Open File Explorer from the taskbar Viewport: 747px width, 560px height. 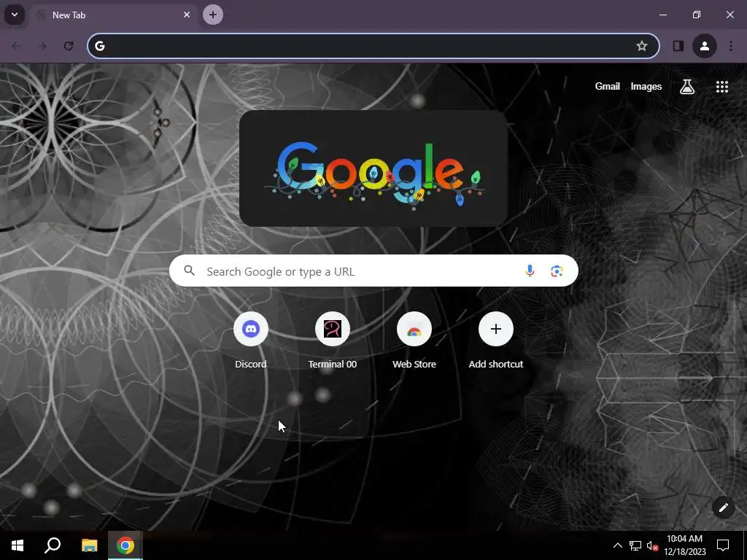click(89, 545)
